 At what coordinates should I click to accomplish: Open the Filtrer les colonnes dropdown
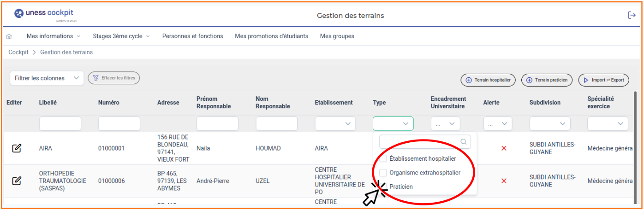47,78
